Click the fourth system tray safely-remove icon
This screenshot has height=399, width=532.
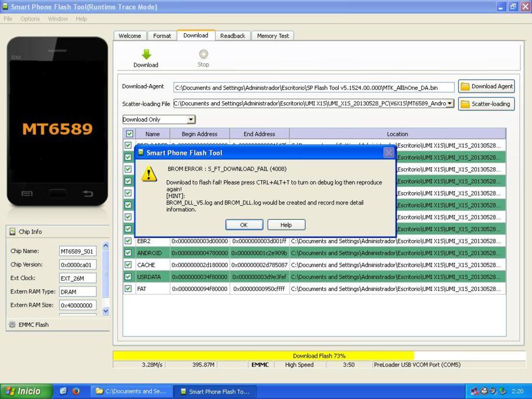click(x=503, y=391)
